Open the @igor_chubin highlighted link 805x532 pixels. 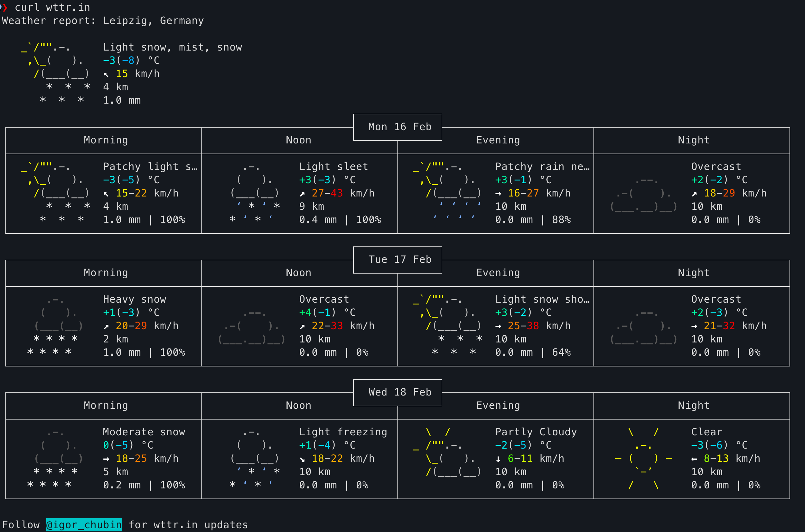click(84, 525)
